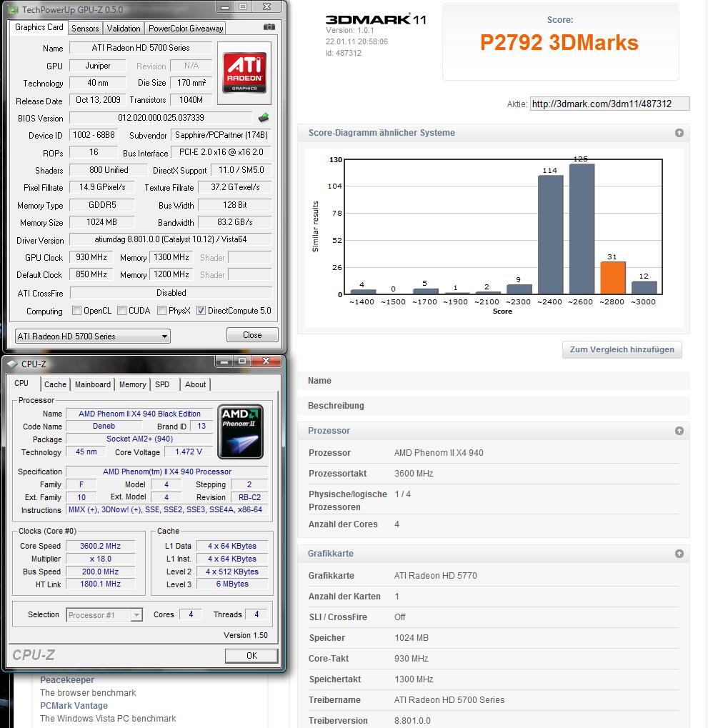
Task: Open the ATI Radeon HD 5700 Series dropdown
Action: [93, 336]
